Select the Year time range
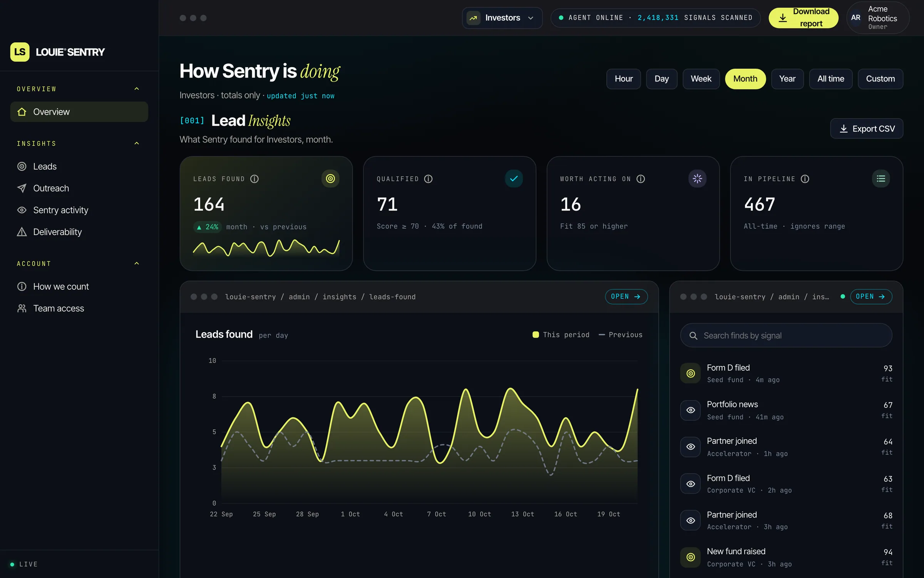 tap(787, 79)
